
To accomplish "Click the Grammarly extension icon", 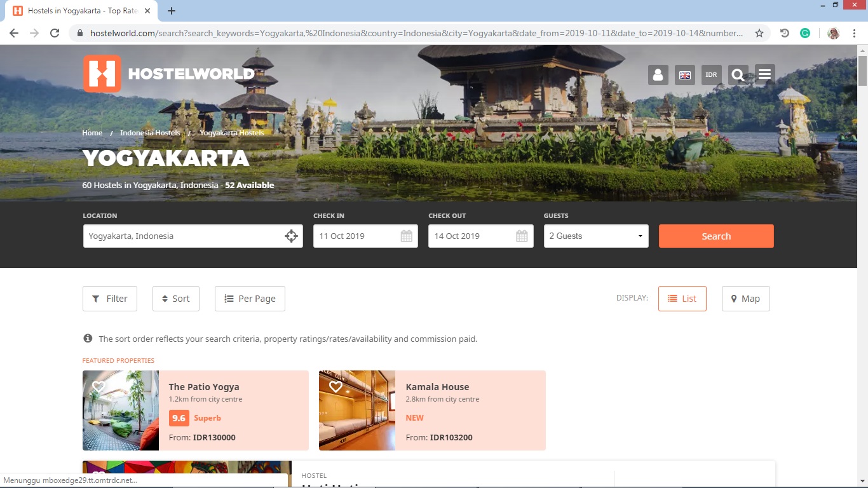I will coord(805,33).
